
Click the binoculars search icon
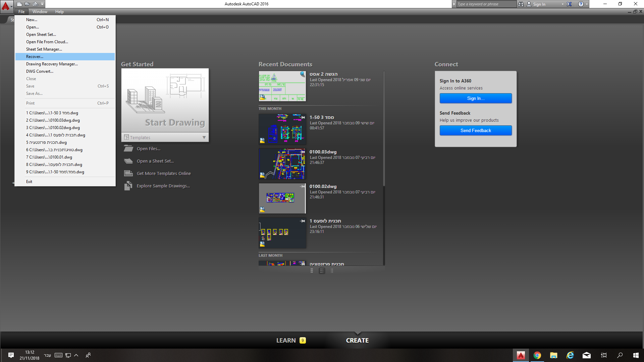(521, 4)
